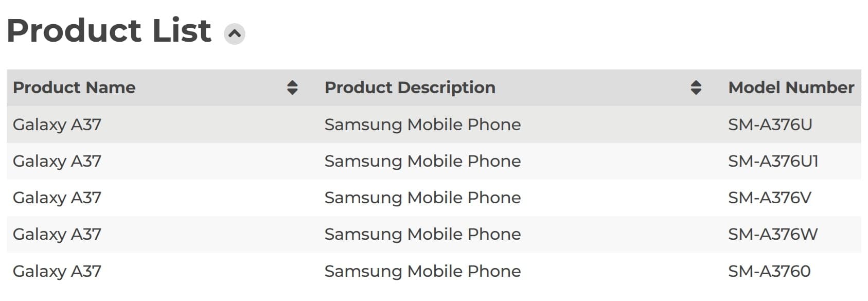Click Samsung Mobile Phone in the SM-A376V row
Viewport: 868px width, 301px height.
click(x=422, y=198)
